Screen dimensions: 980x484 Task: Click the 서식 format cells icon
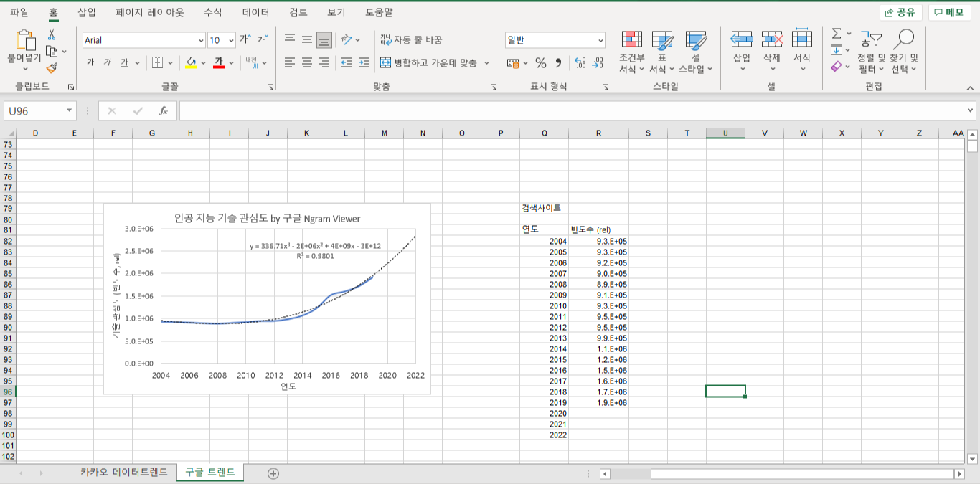pyautogui.click(x=802, y=39)
